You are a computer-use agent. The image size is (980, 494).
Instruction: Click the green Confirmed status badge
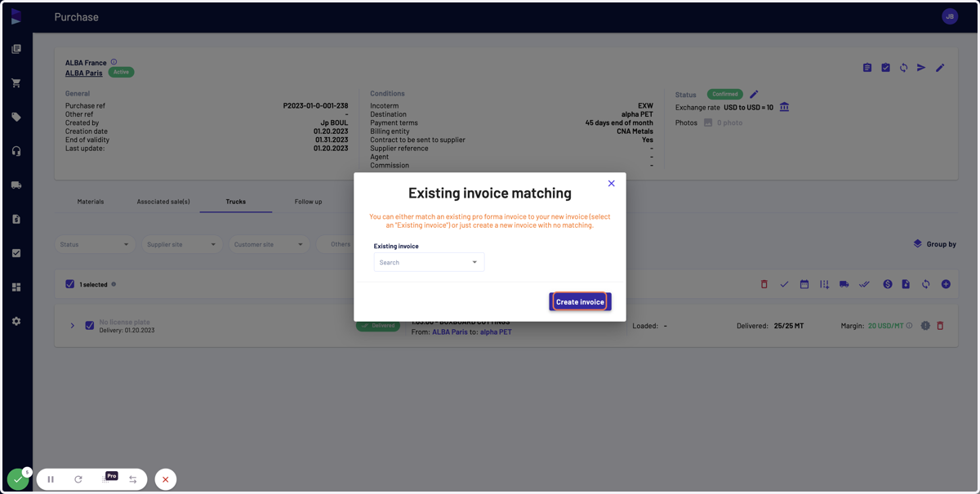coord(725,94)
